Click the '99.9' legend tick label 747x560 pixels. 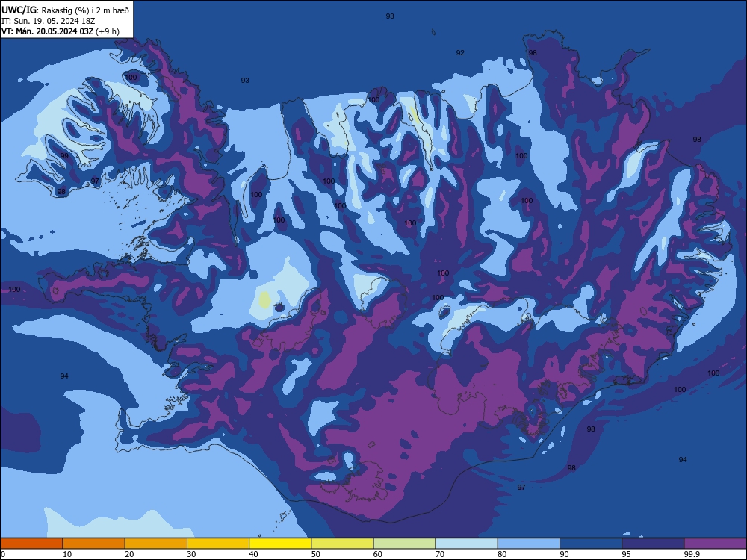tap(692, 554)
